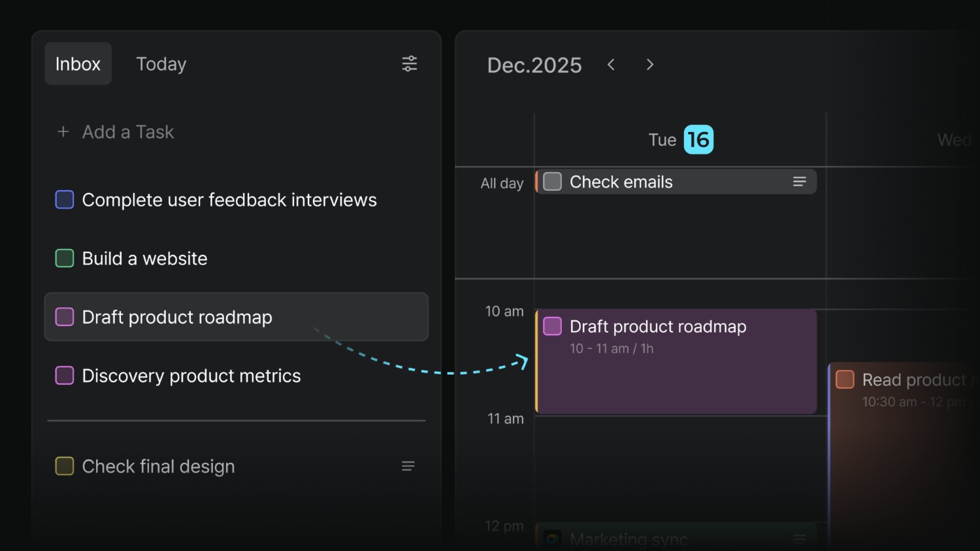Viewport: 980px width, 551px height.
Task: Click the Add a Task field
Action: click(x=128, y=132)
